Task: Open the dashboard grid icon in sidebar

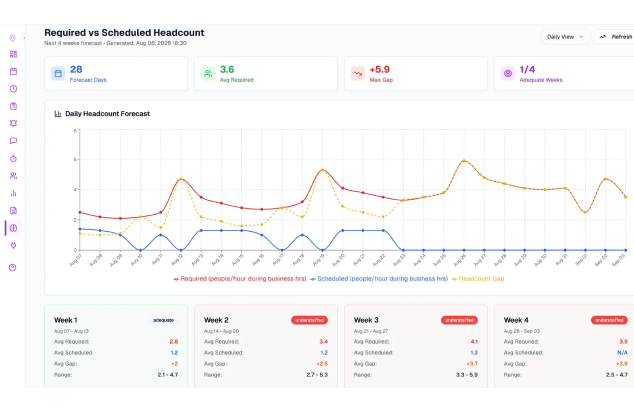Action: 13,54
